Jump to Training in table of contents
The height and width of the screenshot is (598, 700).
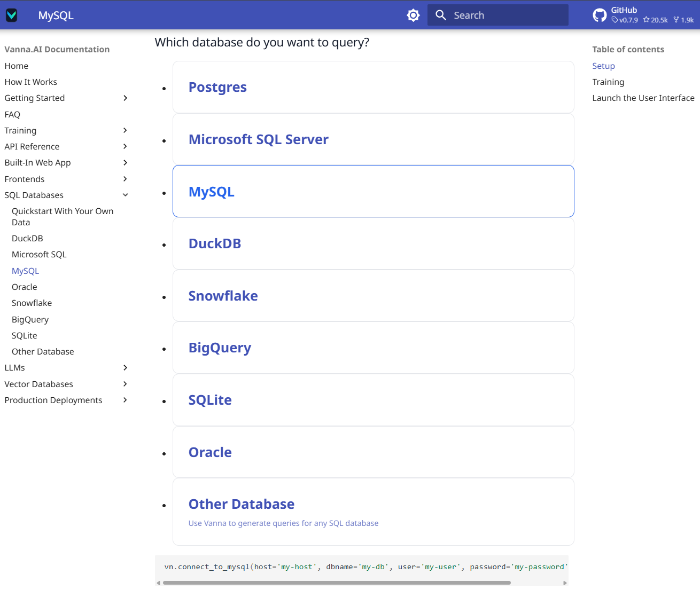pos(608,82)
